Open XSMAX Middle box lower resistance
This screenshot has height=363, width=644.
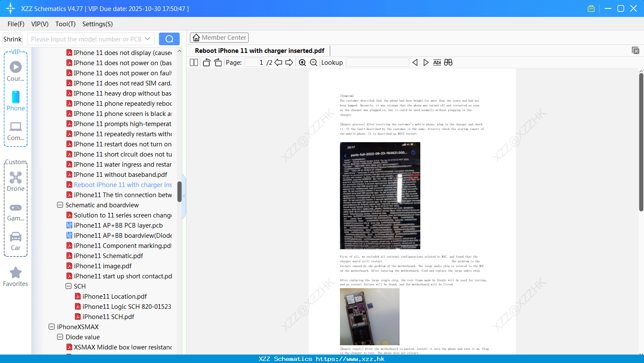point(123,347)
